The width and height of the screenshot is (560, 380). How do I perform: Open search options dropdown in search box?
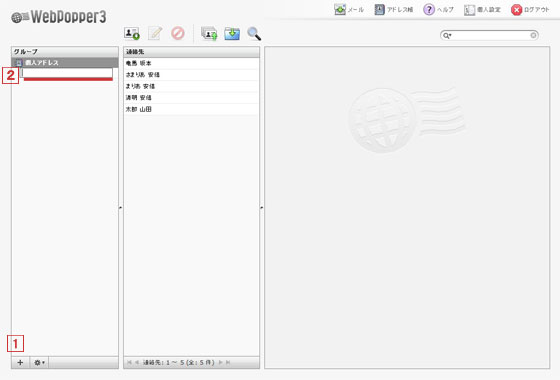(447, 35)
